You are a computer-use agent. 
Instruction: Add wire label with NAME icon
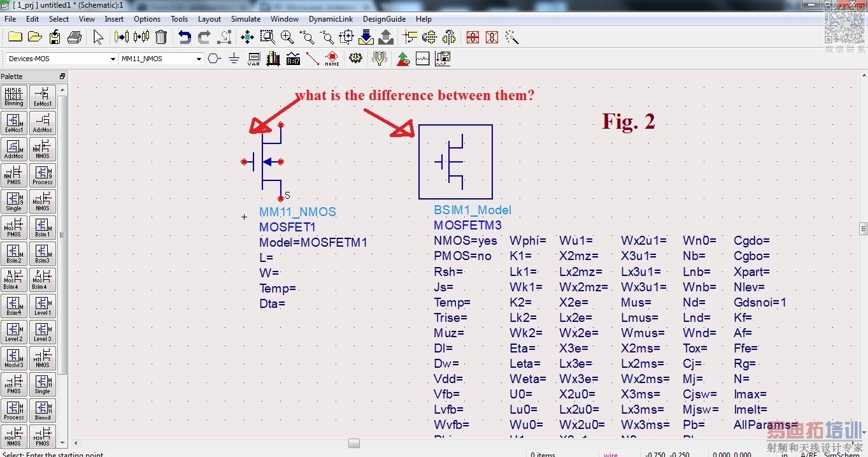point(332,59)
